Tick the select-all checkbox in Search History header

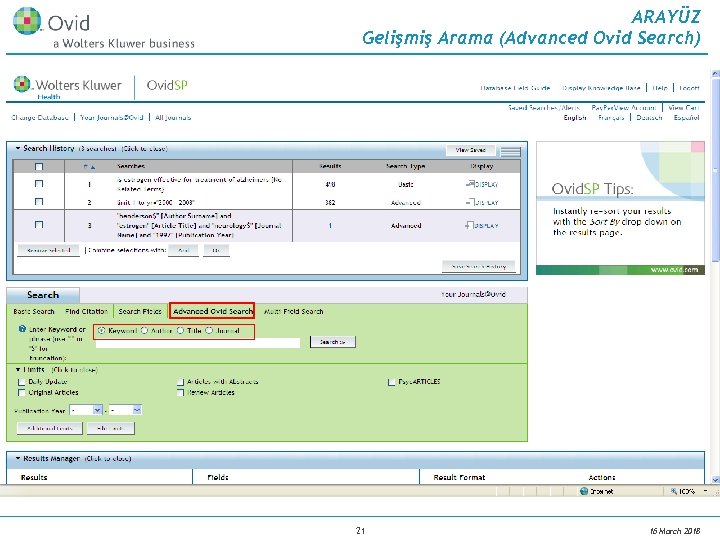click(39, 167)
